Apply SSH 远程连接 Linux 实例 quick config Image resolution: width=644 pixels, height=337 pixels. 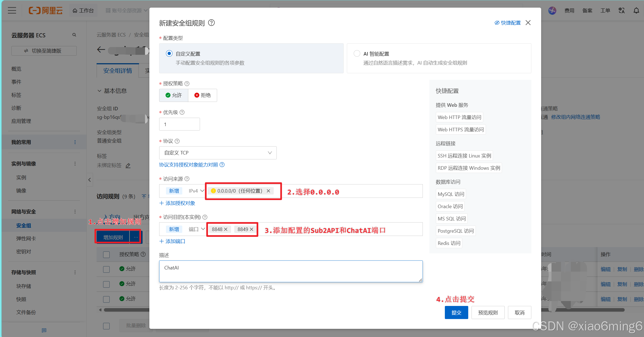pos(464,156)
